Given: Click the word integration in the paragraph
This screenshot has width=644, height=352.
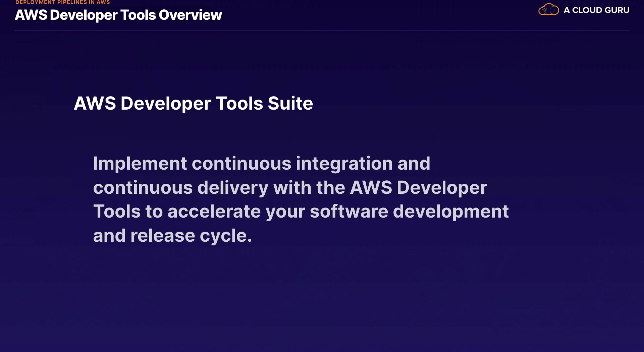Looking at the screenshot, I should pyautogui.click(x=344, y=164).
